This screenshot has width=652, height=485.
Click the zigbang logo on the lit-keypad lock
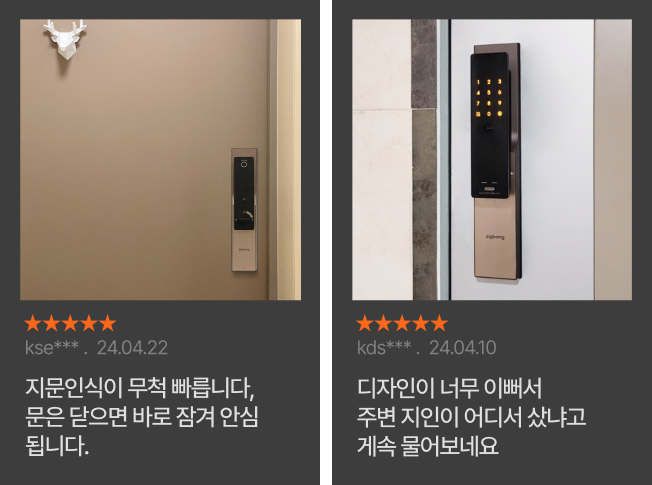coord(494,237)
